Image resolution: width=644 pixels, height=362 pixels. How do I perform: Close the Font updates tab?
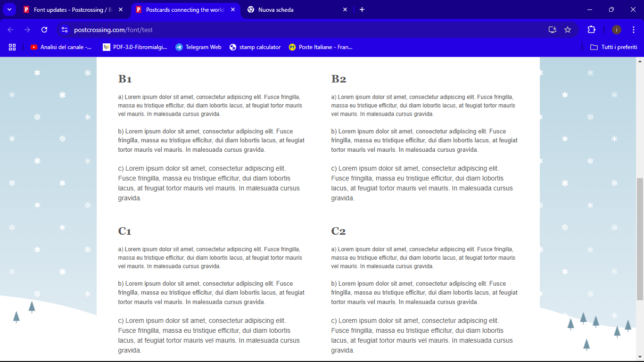(121, 9)
